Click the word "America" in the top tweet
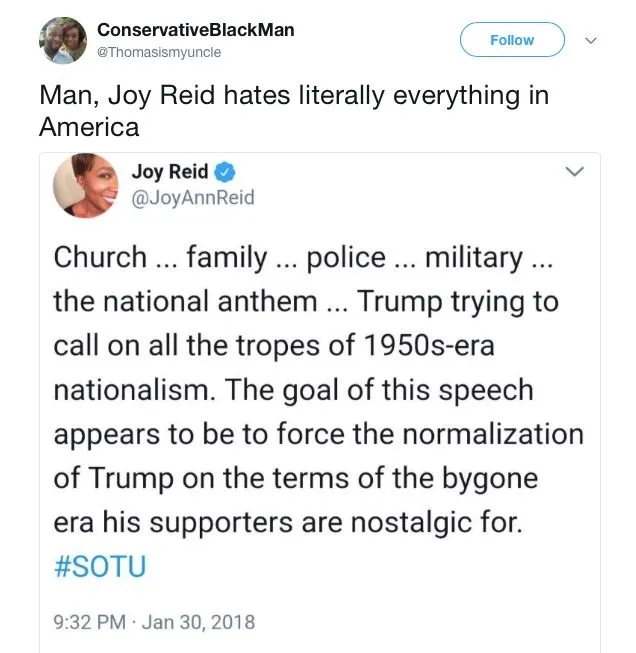 click(89, 127)
